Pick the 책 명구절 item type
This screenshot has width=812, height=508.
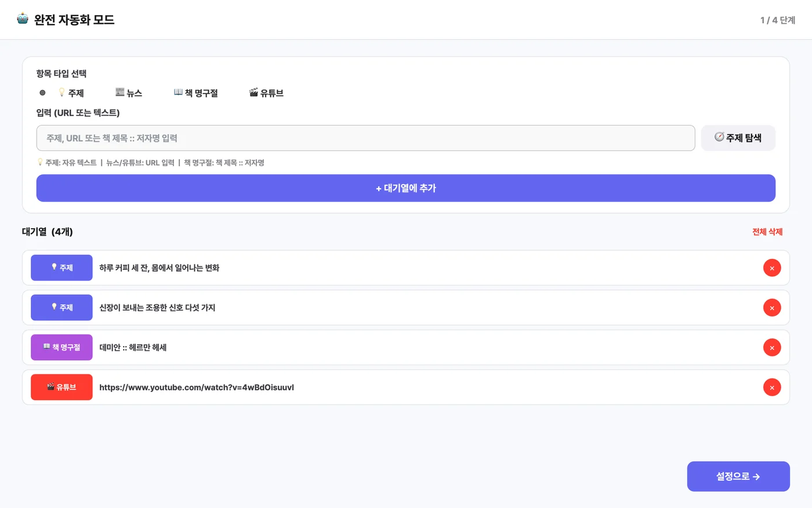(x=196, y=93)
